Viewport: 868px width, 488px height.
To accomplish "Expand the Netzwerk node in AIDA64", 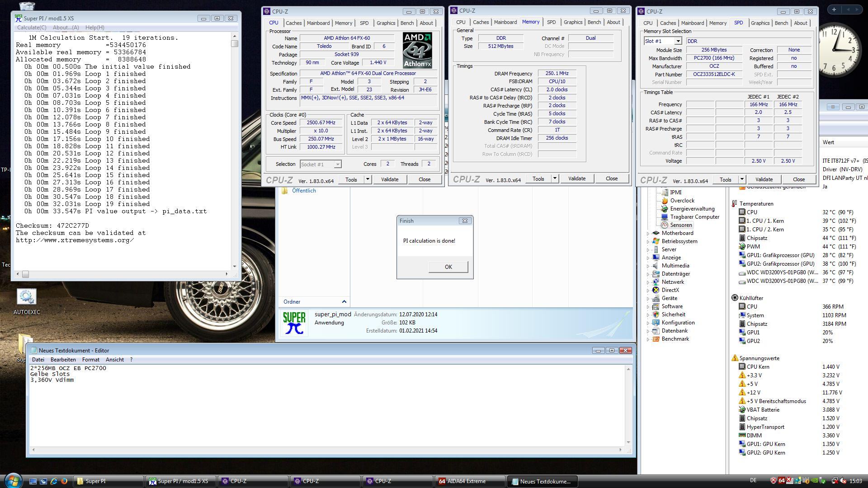I will click(648, 282).
